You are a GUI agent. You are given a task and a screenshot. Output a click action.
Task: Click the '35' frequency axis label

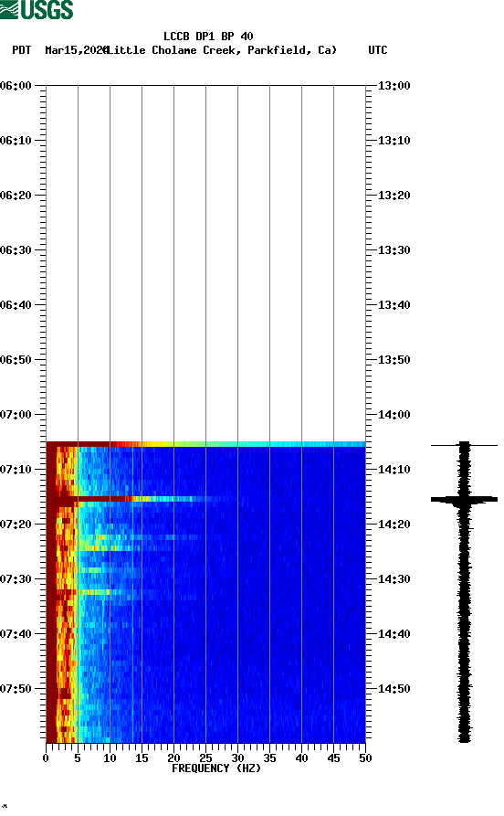click(269, 758)
